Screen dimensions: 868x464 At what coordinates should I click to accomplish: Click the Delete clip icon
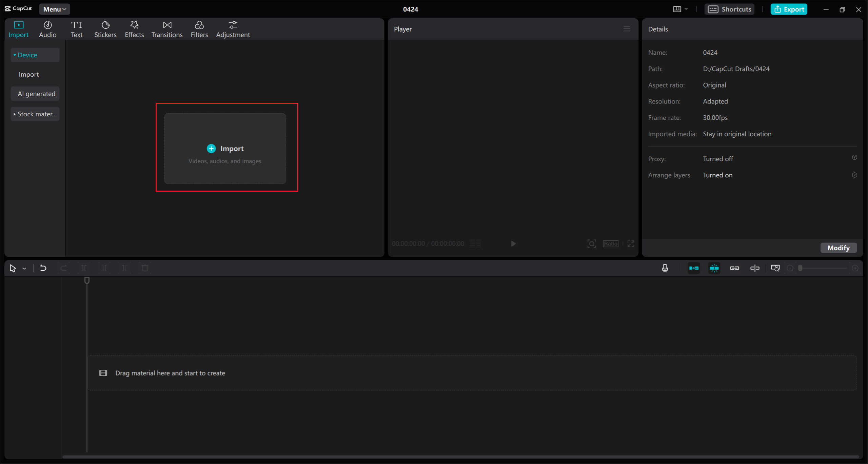click(x=145, y=268)
